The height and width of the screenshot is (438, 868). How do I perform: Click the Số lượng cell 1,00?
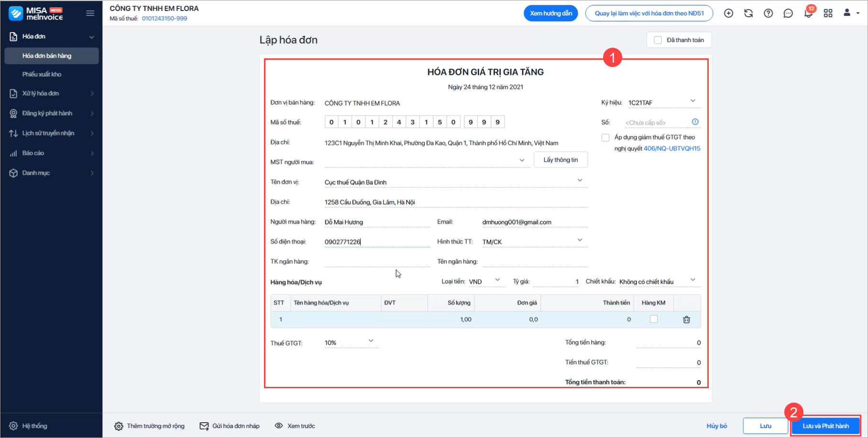pos(451,319)
